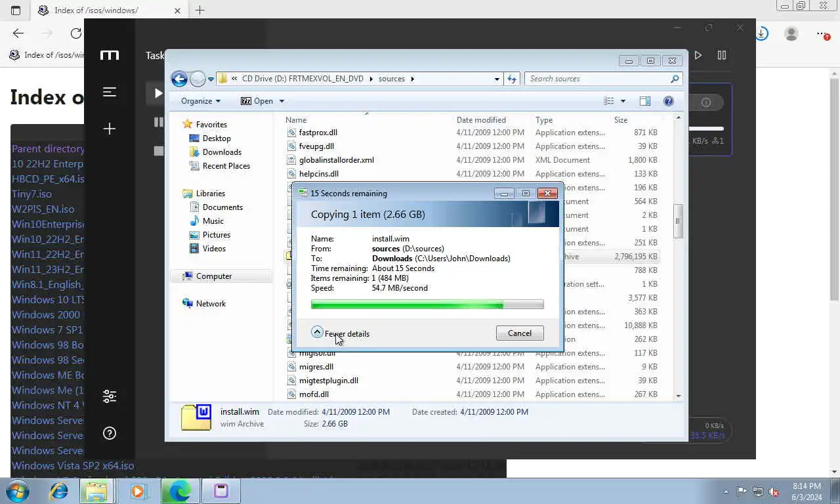This screenshot has height=504, width=840.
Task: Click the Change your view icon
Action: pyautogui.click(x=609, y=101)
